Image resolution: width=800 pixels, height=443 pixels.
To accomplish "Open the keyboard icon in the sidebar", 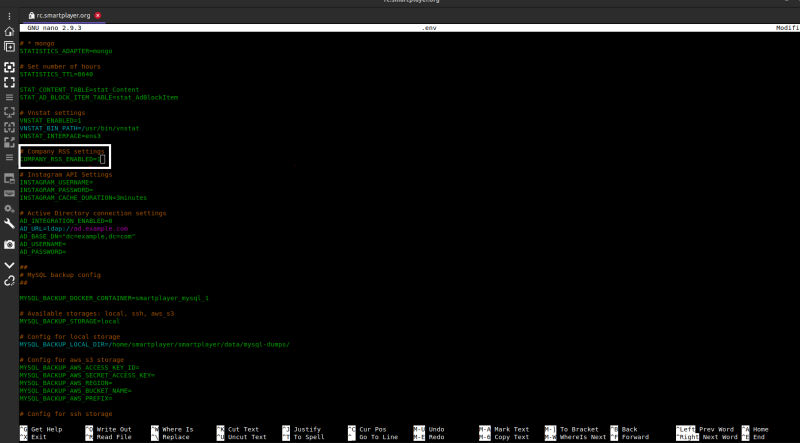I will (x=9, y=192).
